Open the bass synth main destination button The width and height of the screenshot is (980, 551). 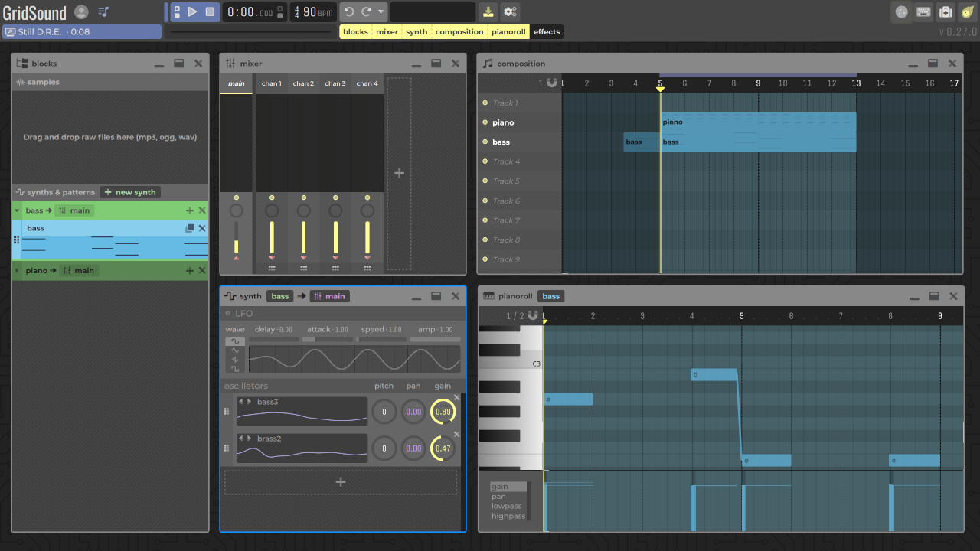(x=74, y=210)
